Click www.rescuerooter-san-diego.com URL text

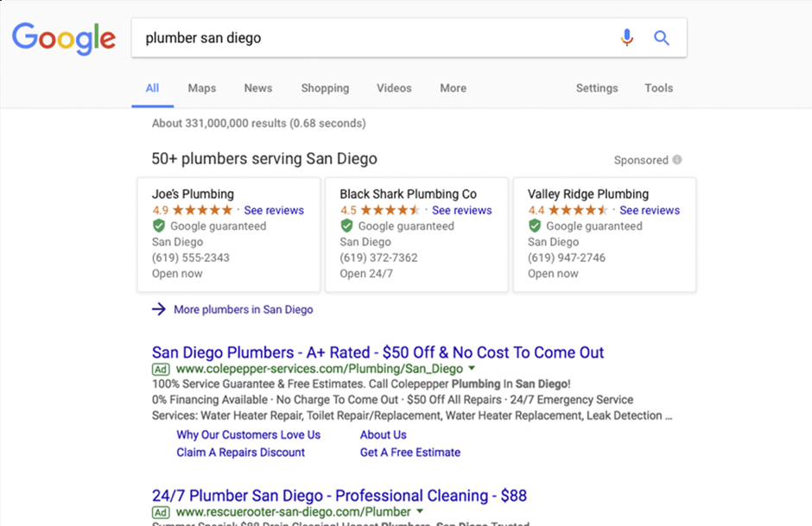(x=293, y=512)
